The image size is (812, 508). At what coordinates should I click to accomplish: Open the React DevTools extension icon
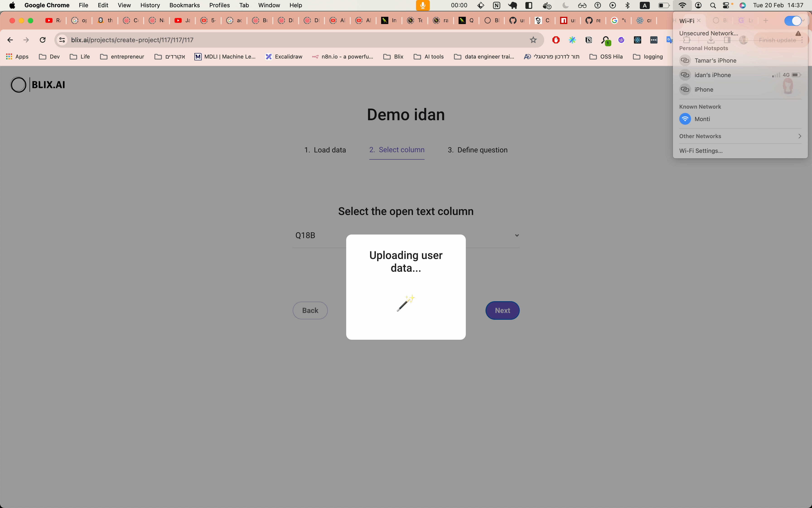coord(638,40)
